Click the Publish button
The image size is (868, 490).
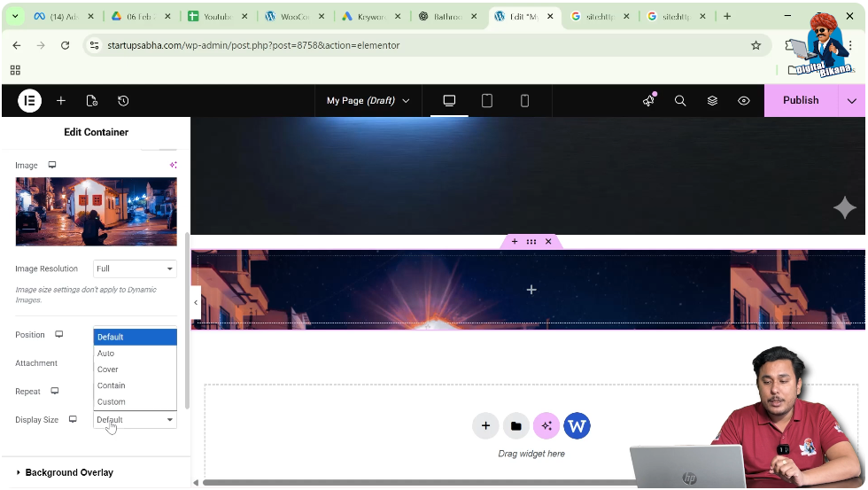point(801,100)
